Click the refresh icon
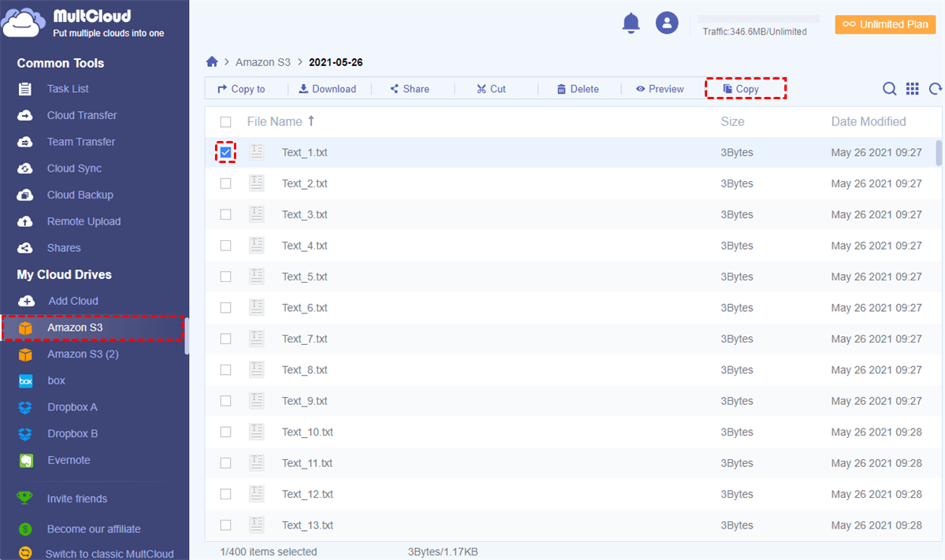 click(936, 89)
